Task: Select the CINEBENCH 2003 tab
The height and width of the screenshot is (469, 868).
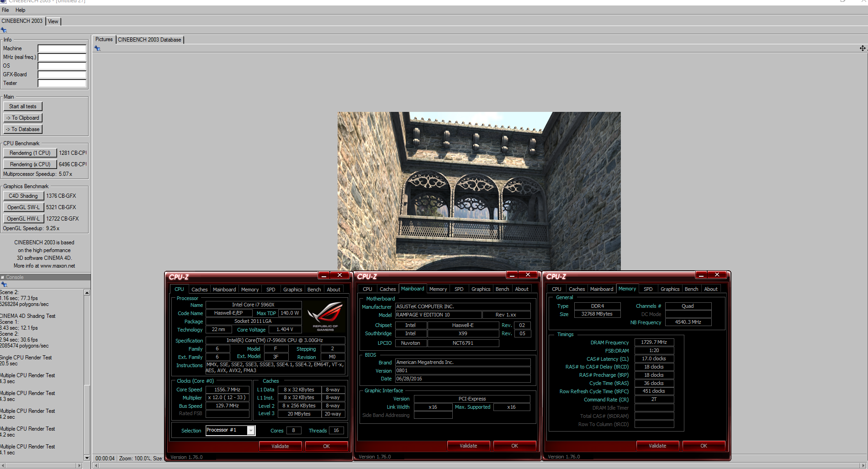Action: click(22, 21)
